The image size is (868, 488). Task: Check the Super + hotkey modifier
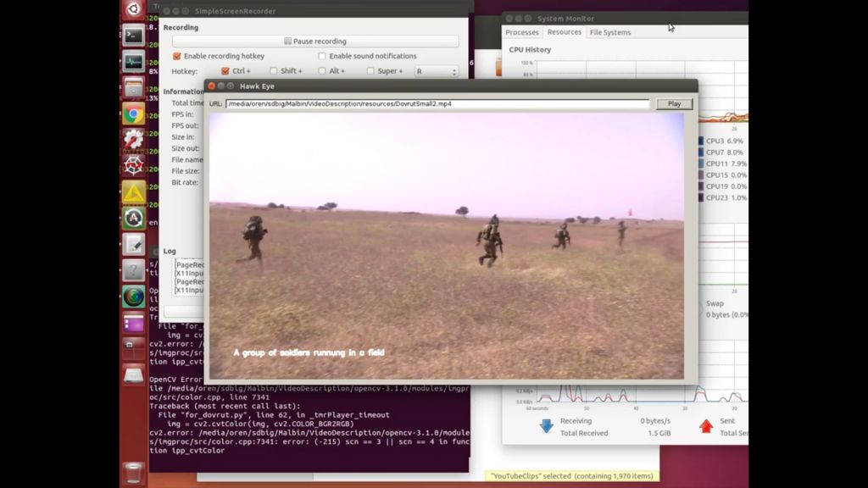tap(370, 71)
